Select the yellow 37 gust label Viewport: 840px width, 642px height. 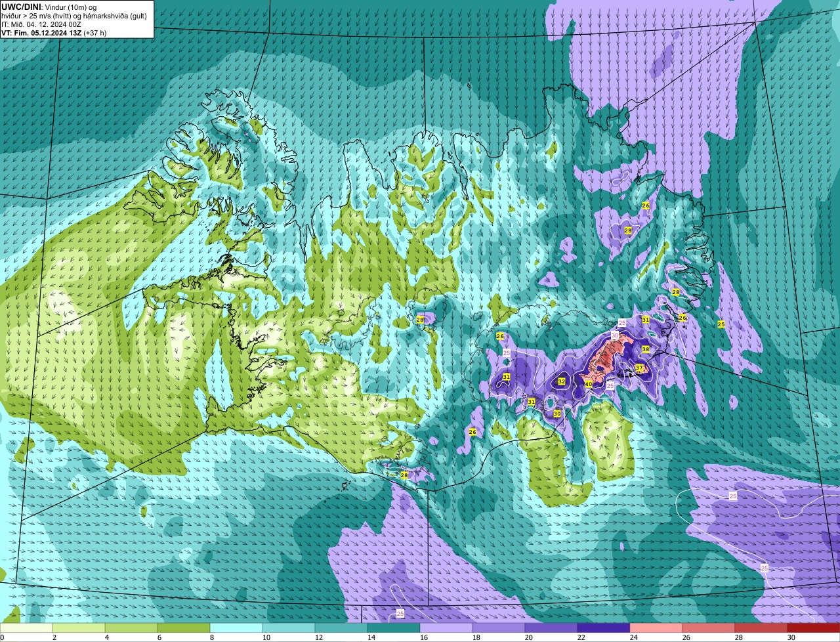[x=639, y=368]
